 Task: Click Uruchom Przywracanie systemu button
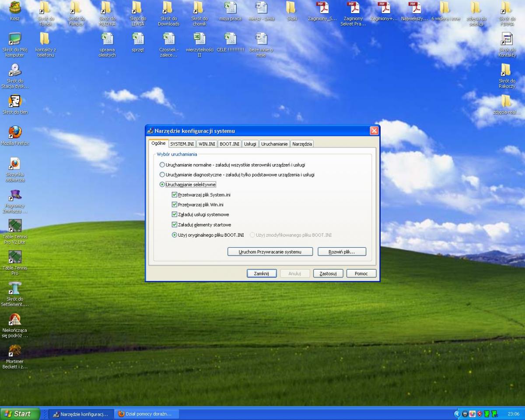click(270, 252)
